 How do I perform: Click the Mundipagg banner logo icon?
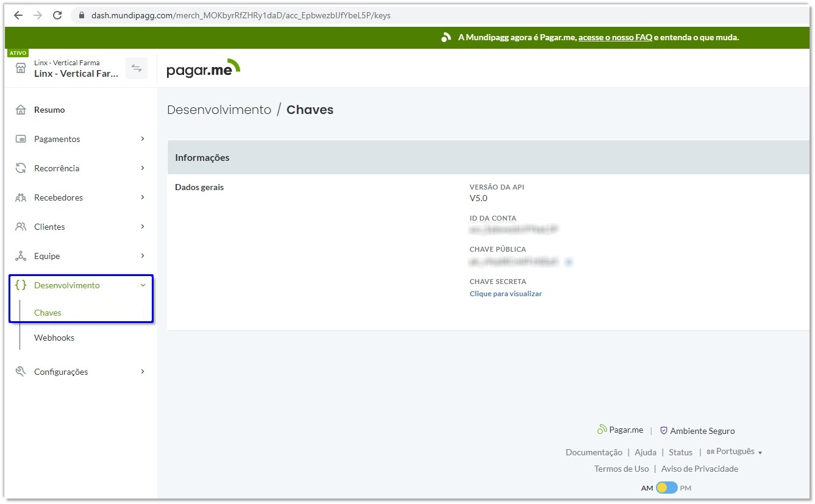[446, 37]
